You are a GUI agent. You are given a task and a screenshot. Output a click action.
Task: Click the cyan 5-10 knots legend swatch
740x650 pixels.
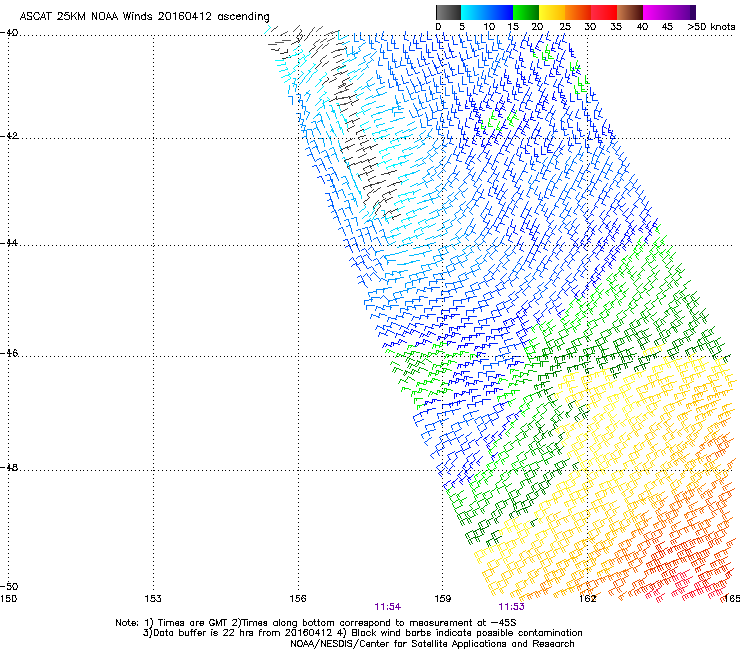474,13
